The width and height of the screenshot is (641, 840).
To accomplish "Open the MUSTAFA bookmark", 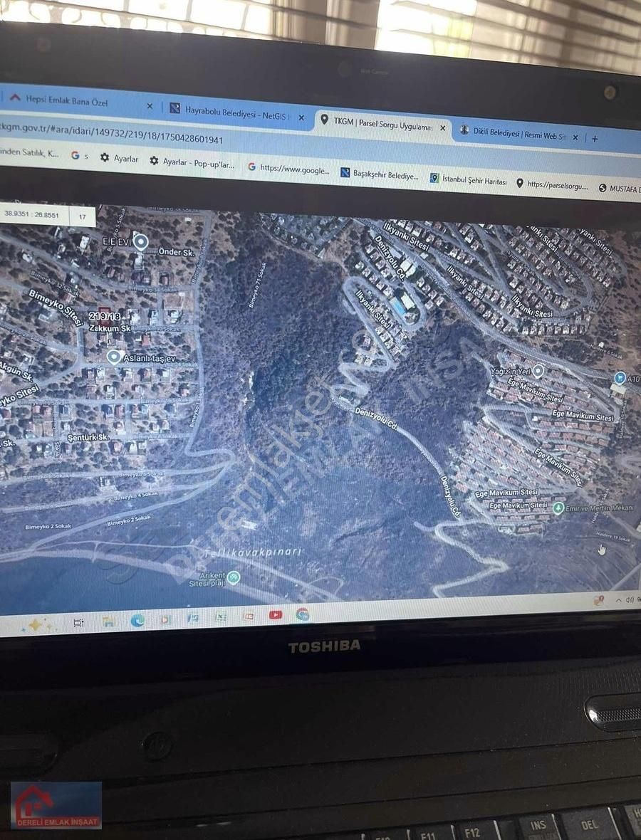I will (620, 189).
